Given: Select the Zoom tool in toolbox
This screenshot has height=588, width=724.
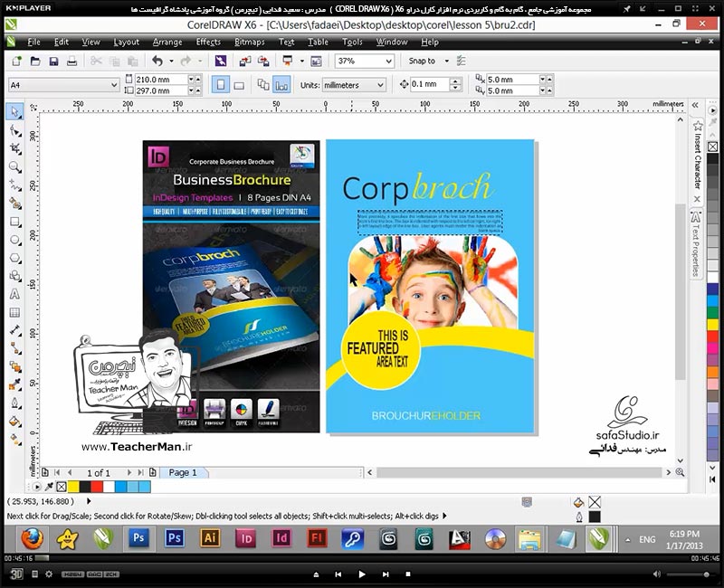Looking at the screenshot, I should tap(15, 167).
